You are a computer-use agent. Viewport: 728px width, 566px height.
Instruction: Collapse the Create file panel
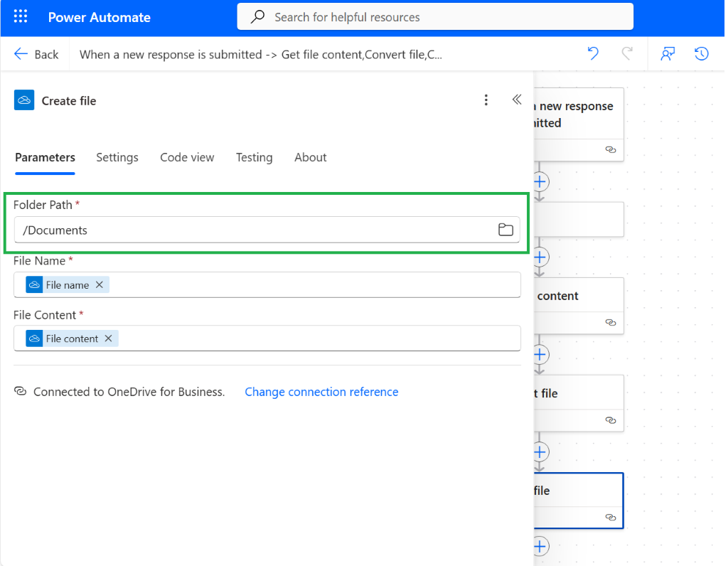pyautogui.click(x=517, y=100)
